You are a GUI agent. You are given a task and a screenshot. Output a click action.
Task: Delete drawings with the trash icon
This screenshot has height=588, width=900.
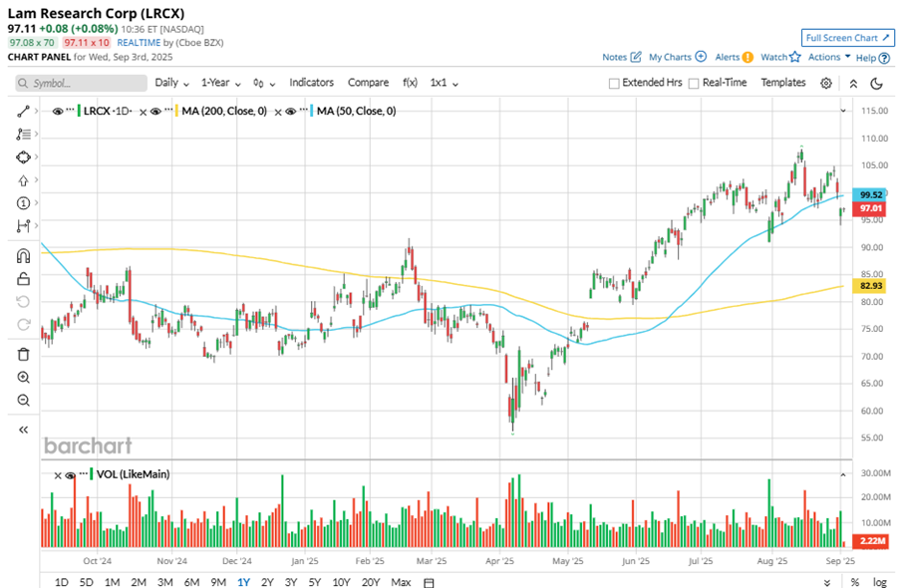coord(23,354)
